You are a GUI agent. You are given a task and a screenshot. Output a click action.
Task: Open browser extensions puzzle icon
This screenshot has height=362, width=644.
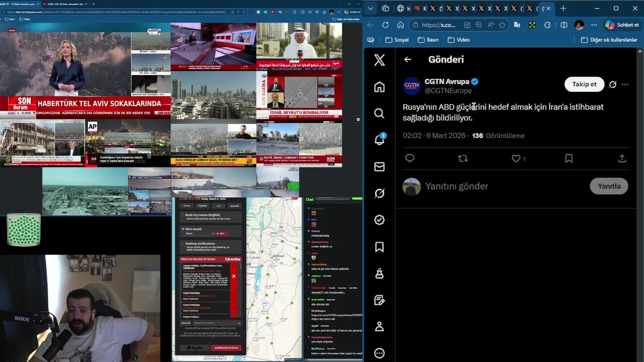tap(547, 25)
